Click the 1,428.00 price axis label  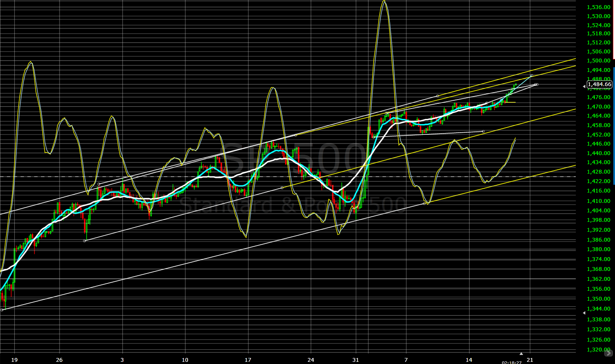tap(599, 172)
